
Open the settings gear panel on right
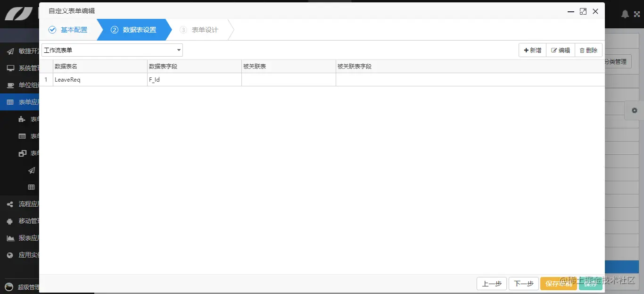coord(634,110)
